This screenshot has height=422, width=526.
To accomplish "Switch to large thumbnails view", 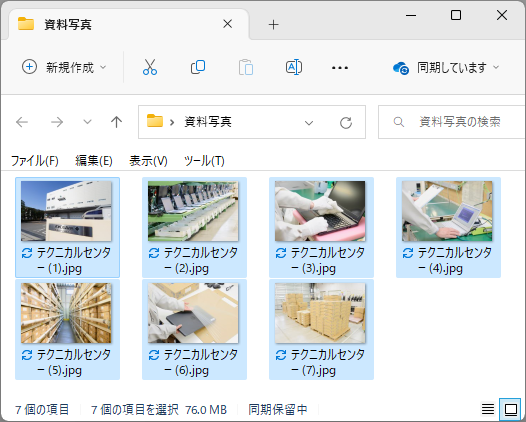I will tap(510, 409).
